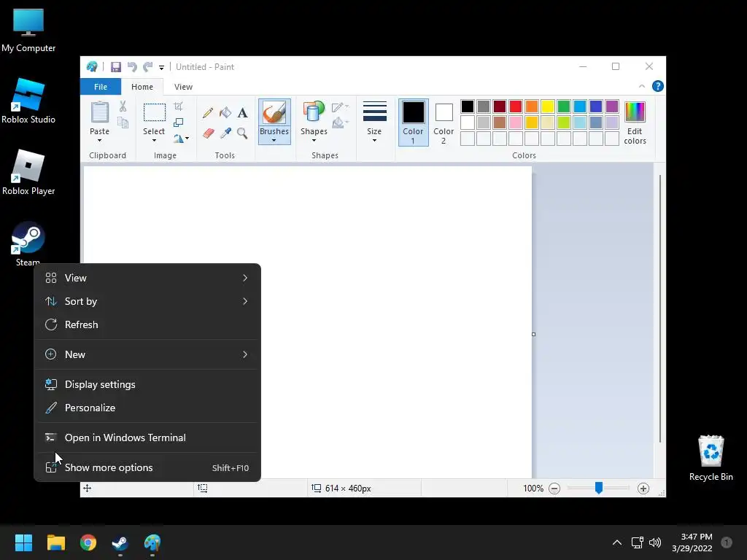747x560 pixels.
Task: Select Recycle Bin desktop icon
Action: [711, 458]
